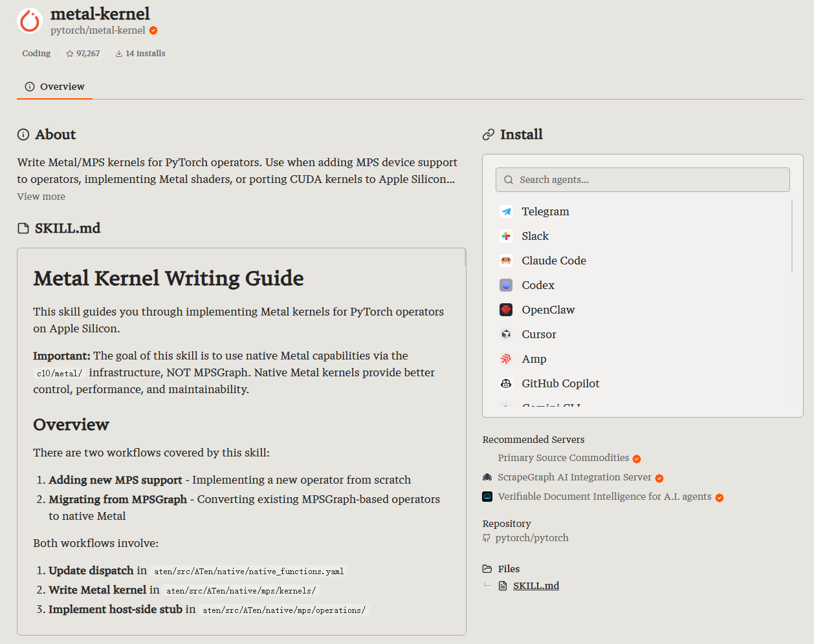Click the star icon beside 97,267
The width and height of the screenshot is (814, 644).
(70, 54)
